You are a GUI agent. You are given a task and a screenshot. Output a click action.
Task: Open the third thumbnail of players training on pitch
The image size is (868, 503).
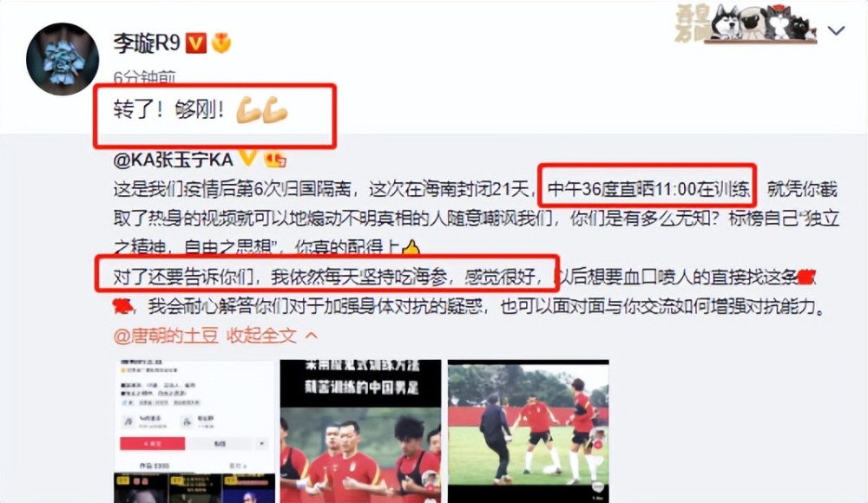528,432
